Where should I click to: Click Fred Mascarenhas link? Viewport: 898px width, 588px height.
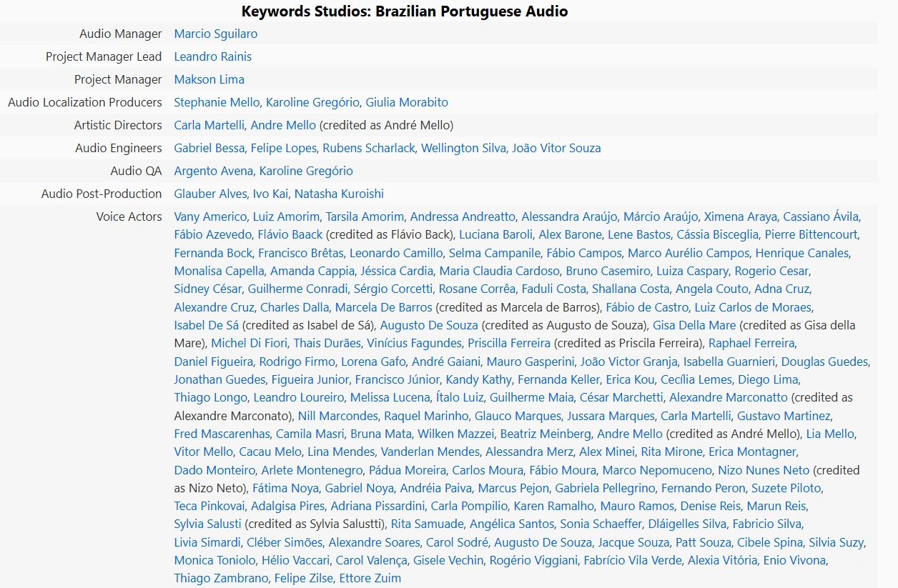click(222, 434)
